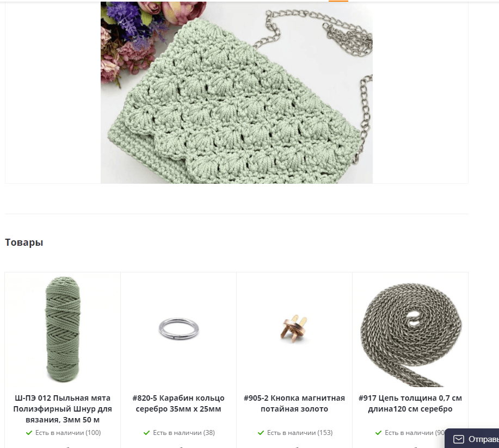Click the Отправить message button
The width and height of the screenshot is (499, 448).
click(x=472, y=439)
